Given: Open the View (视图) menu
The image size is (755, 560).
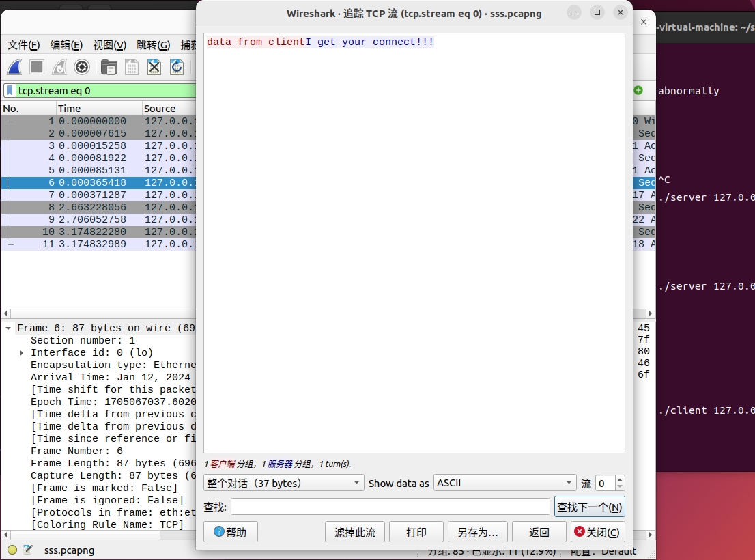Looking at the screenshot, I should pyautogui.click(x=109, y=45).
